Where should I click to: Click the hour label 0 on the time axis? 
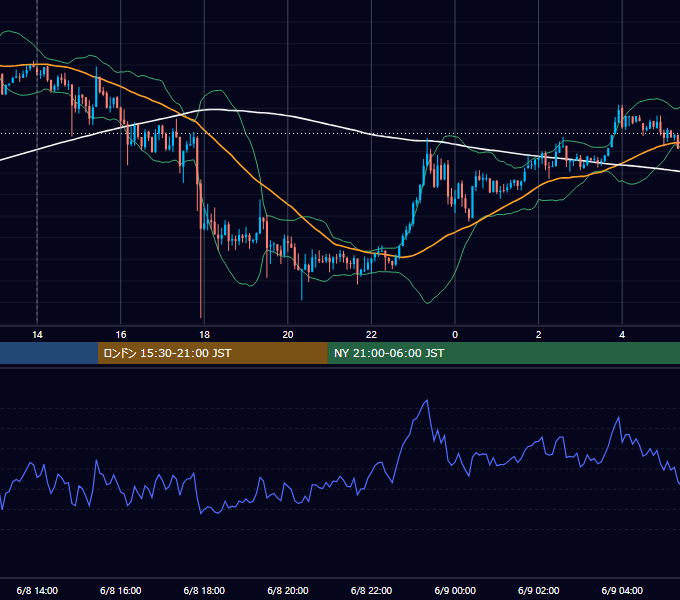click(455, 335)
